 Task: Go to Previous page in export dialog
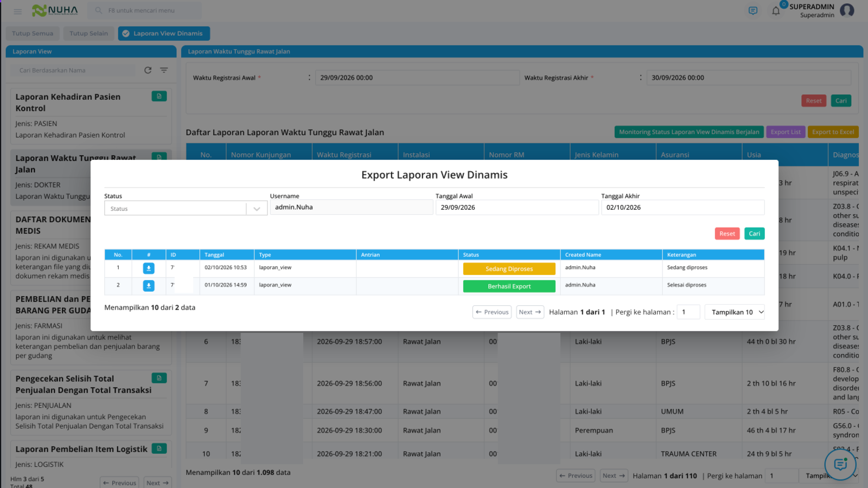click(492, 312)
